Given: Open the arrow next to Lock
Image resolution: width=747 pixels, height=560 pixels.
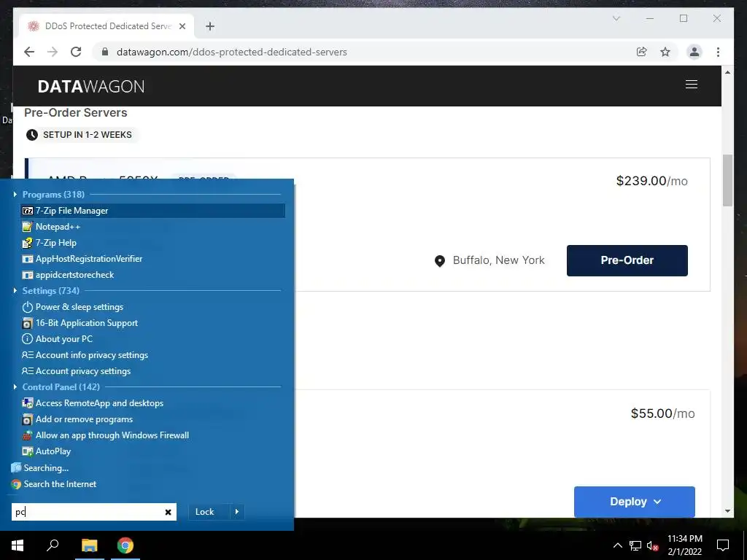Looking at the screenshot, I should pos(237,512).
